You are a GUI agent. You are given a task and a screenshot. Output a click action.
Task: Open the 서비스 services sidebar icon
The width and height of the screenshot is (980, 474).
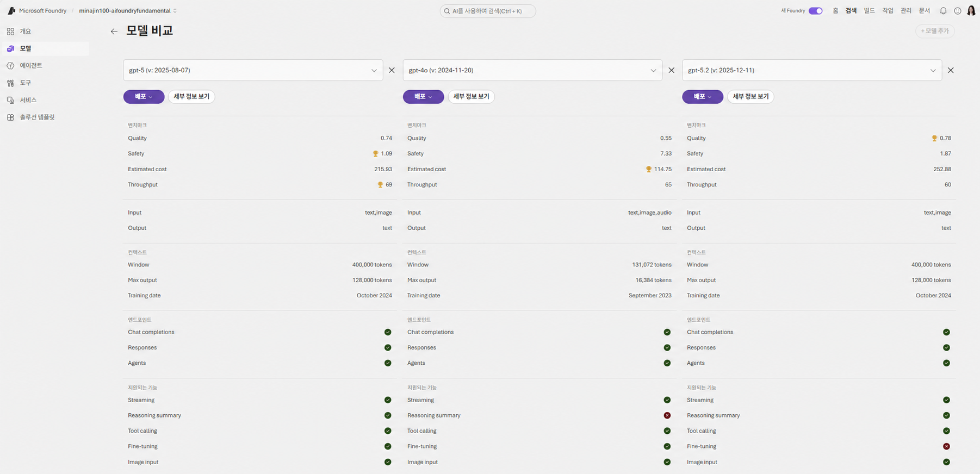pos(10,100)
